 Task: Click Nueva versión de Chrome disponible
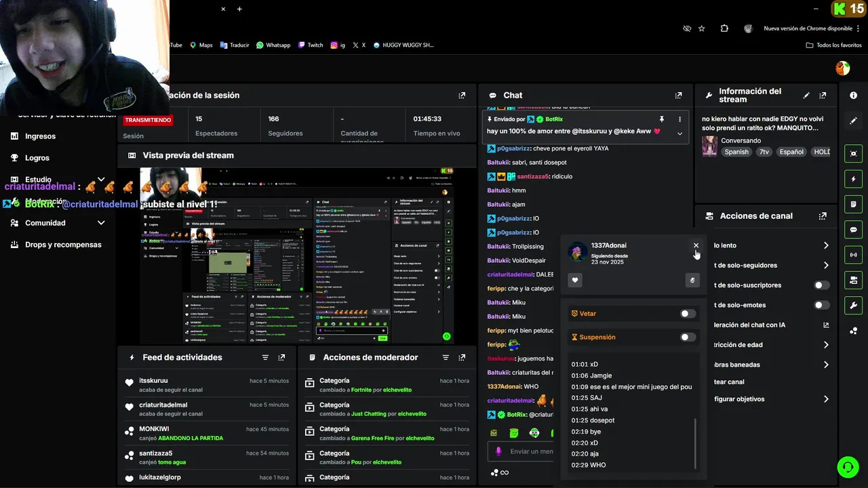pos(808,28)
